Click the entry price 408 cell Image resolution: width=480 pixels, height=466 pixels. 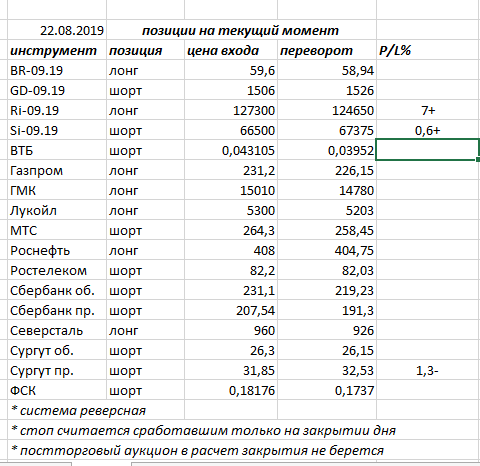(231, 250)
